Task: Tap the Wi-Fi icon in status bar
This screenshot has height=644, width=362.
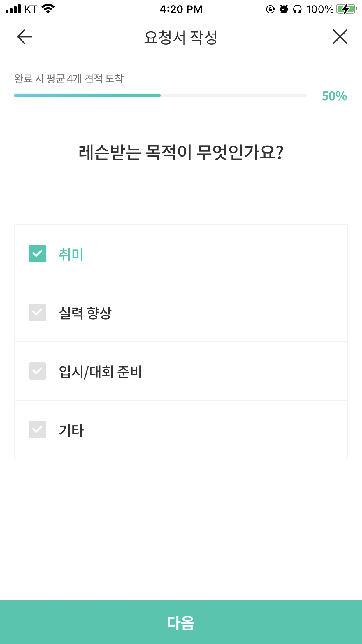Action: point(48,9)
